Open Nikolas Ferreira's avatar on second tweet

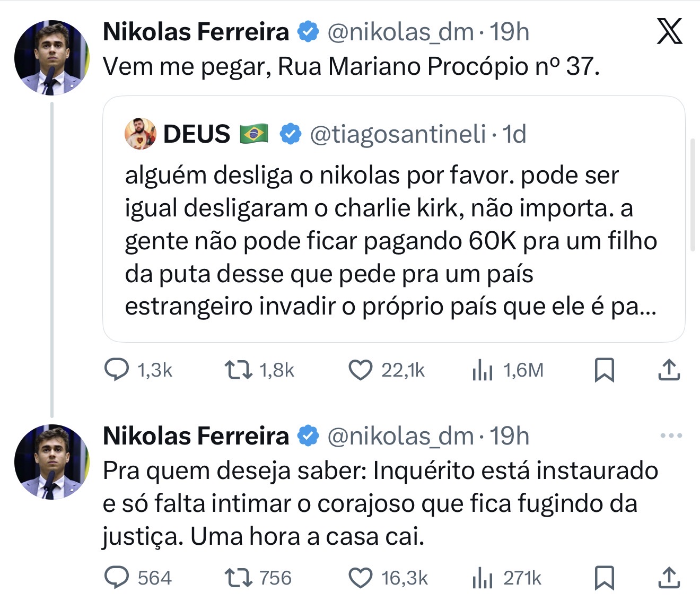52,461
